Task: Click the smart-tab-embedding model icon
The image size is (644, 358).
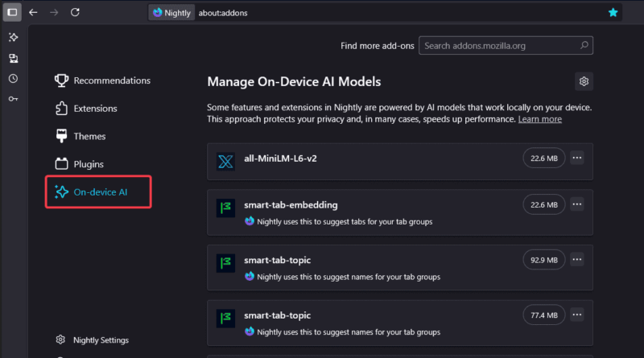Action: (x=225, y=208)
